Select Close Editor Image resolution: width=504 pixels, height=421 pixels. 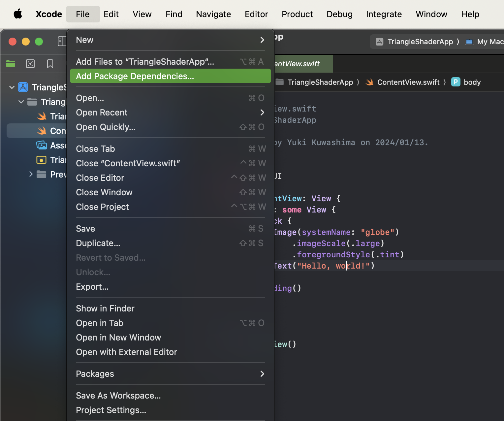171,178
